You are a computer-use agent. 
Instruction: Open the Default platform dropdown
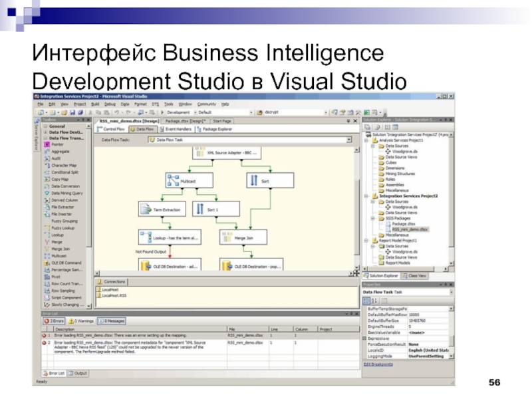click(x=251, y=112)
